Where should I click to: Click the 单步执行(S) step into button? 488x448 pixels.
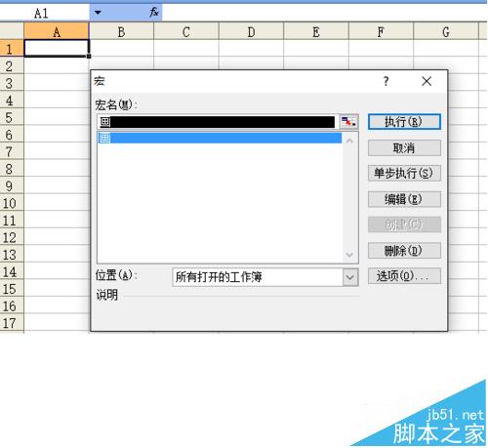click(x=404, y=173)
